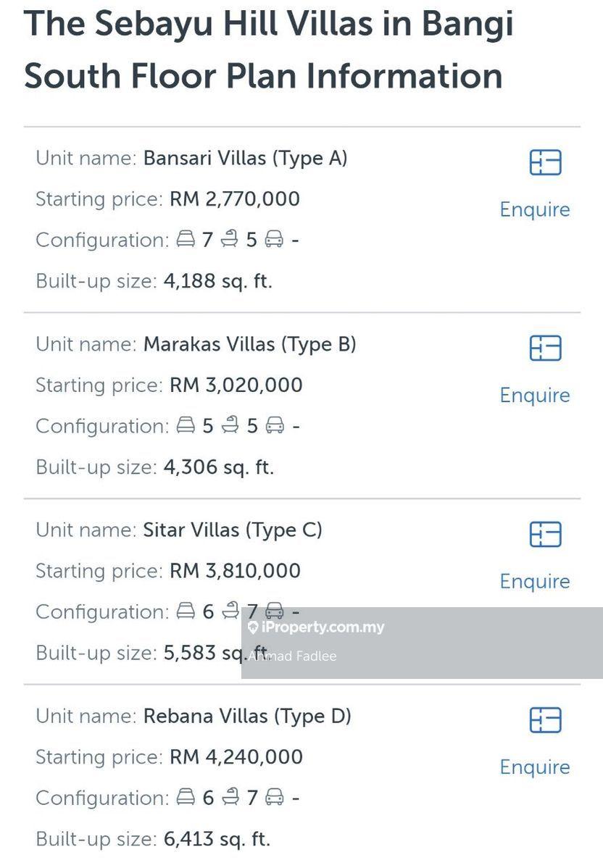Click bed icon in Sitar Villas configuration
The height and width of the screenshot is (868, 603).
(186, 612)
